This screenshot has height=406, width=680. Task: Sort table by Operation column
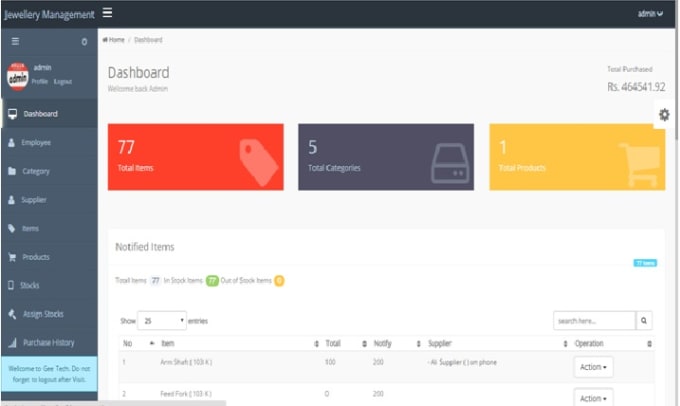click(613, 344)
